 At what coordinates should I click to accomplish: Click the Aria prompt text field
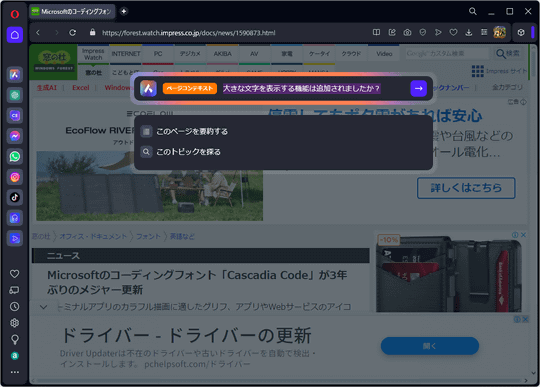pyautogui.click(x=301, y=88)
